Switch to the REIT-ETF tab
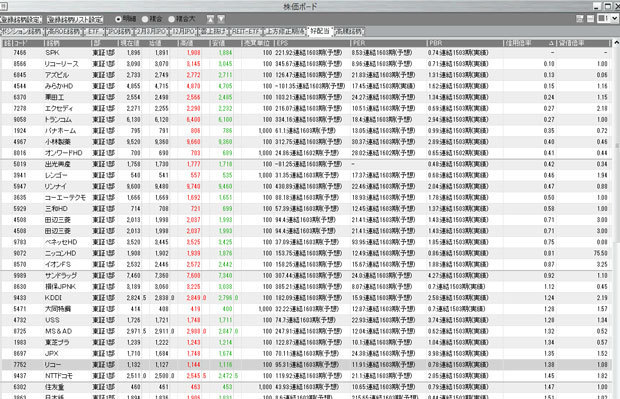 247,31
